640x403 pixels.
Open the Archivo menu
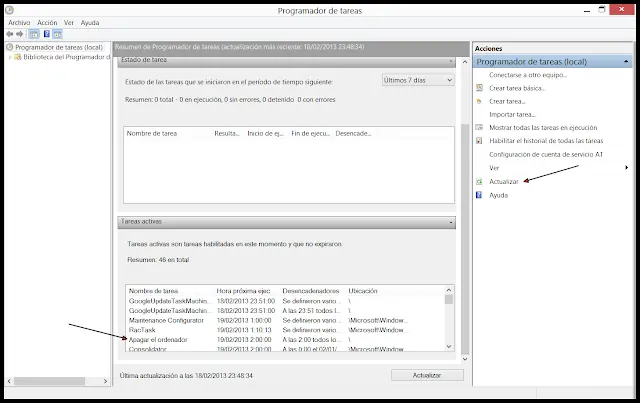(19, 23)
